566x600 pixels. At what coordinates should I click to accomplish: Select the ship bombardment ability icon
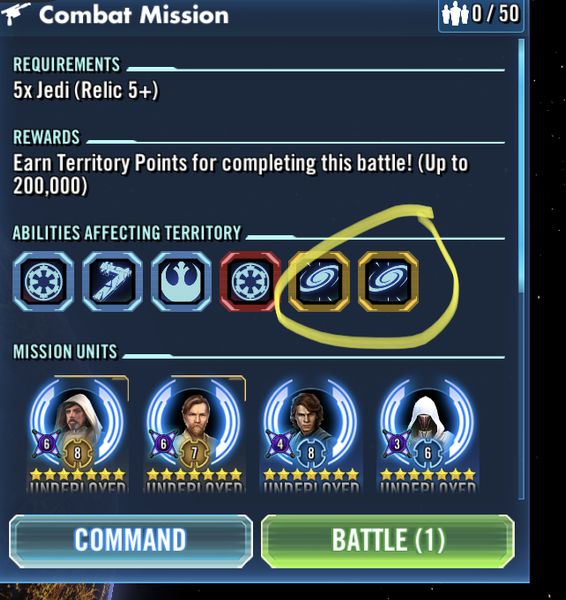(113, 281)
